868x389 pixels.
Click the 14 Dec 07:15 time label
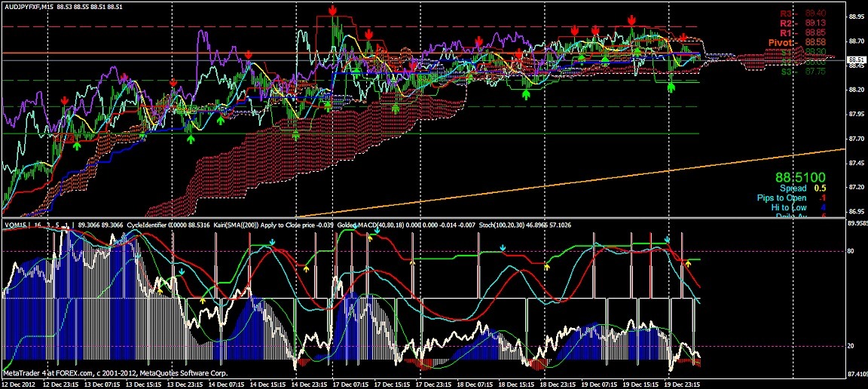point(228,384)
